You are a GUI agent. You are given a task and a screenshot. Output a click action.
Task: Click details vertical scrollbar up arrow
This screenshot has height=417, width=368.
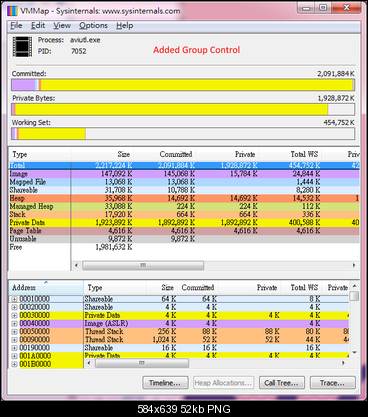355,286
